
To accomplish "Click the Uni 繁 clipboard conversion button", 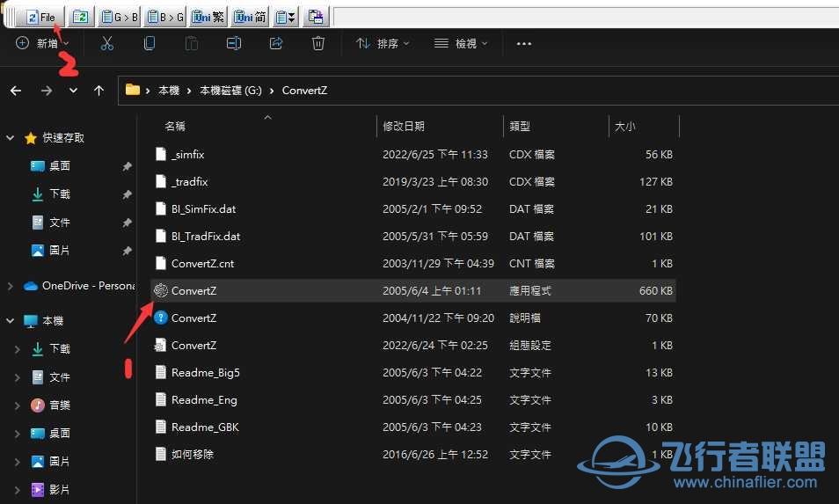I will click(x=208, y=17).
